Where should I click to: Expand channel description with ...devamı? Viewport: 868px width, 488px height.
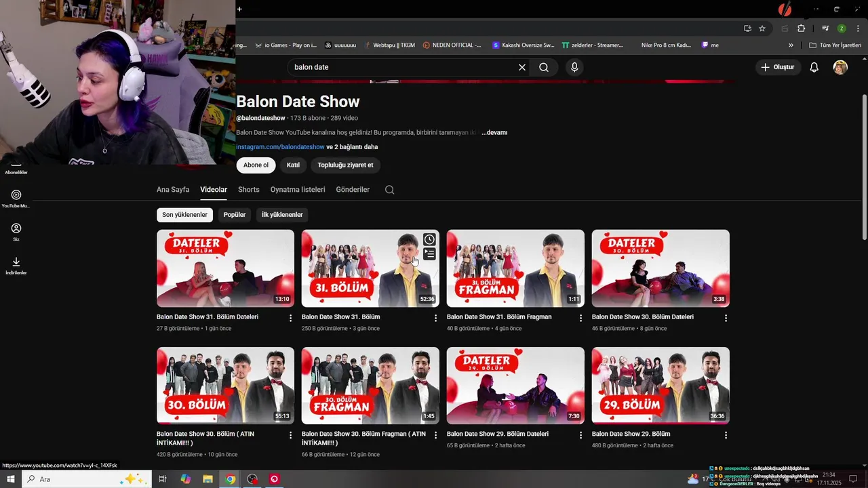click(494, 133)
